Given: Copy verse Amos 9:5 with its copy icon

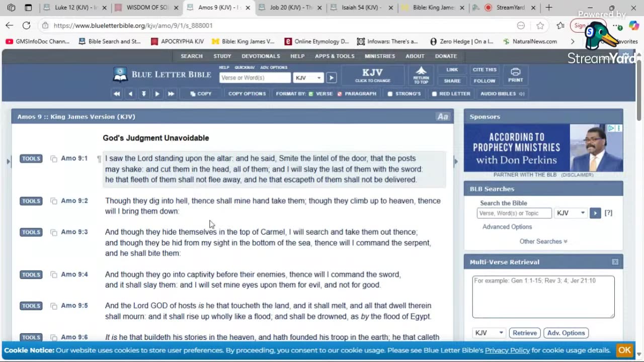Looking at the screenshot, I should click(x=54, y=306).
